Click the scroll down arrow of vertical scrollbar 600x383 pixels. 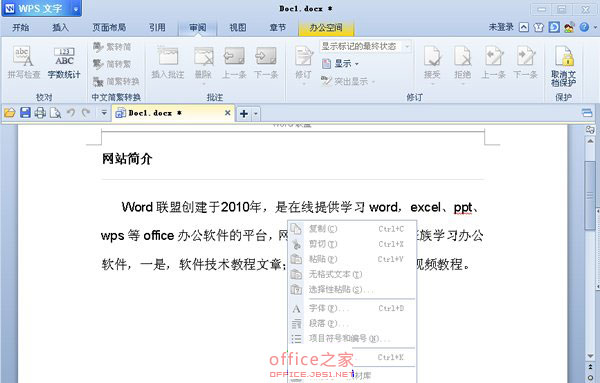click(x=590, y=356)
